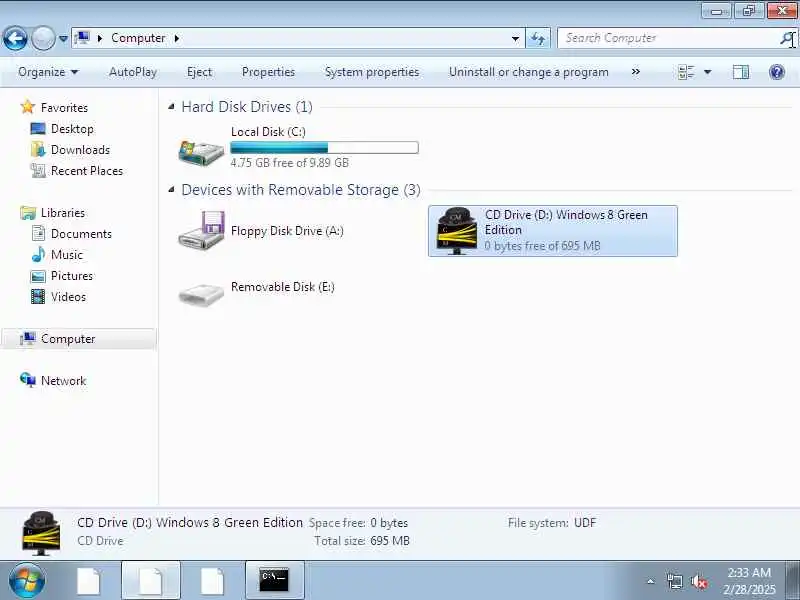The width and height of the screenshot is (800, 600).
Task: Select the CD Drive (D:) Windows 8 icon
Action: (x=457, y=231)
